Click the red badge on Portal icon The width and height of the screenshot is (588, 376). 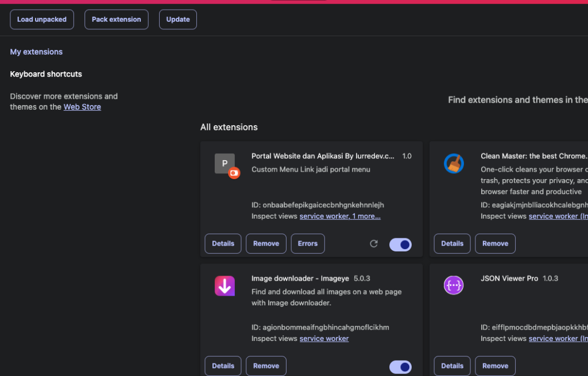point(234,173)
